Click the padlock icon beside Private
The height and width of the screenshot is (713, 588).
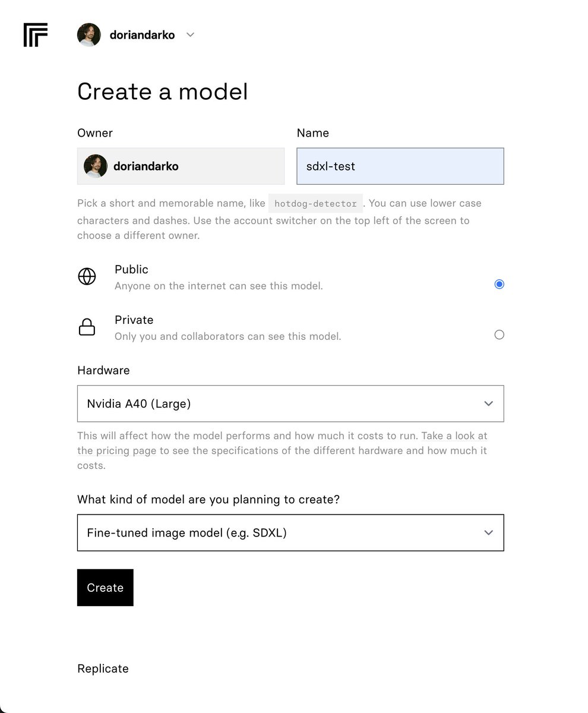click(87, 327)
